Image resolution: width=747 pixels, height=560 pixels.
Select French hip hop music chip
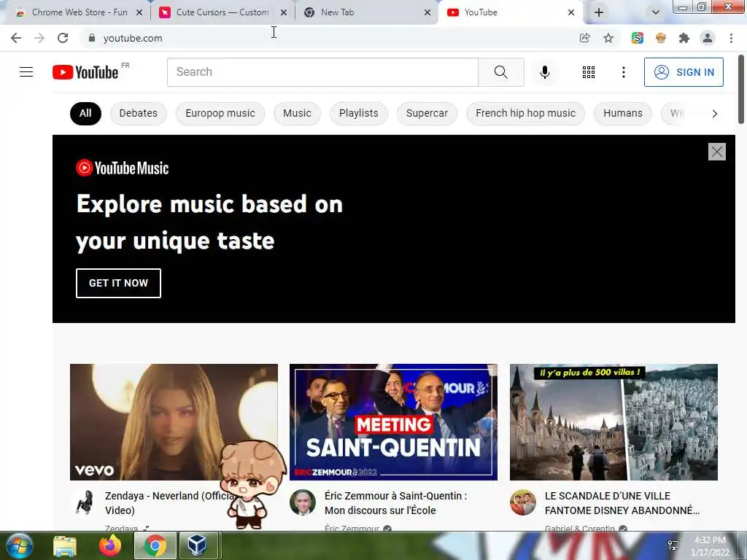[525, 113]
